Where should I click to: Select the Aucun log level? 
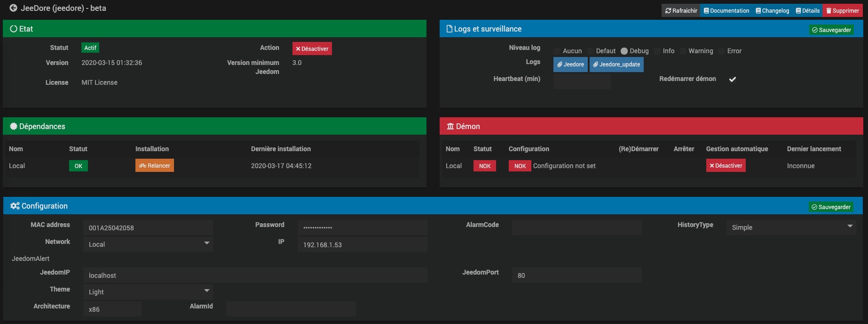click(557, 51)
